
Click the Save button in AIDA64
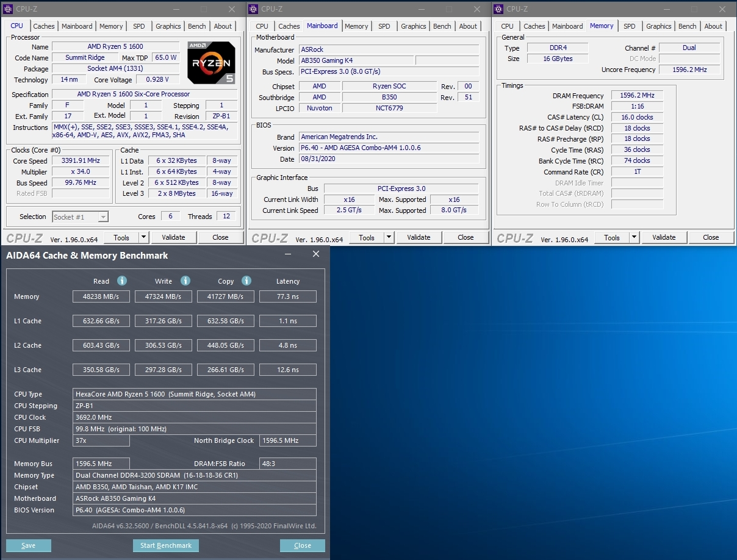[28, 545]
